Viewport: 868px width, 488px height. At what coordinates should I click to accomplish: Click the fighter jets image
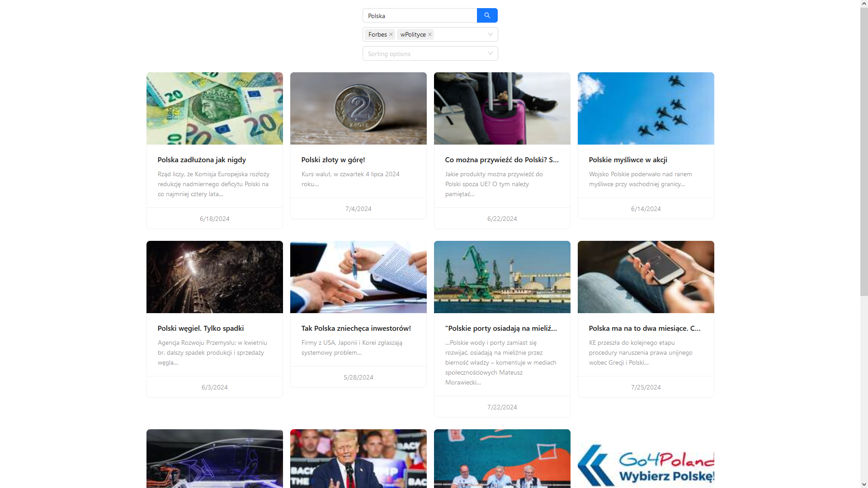point(646,108)
